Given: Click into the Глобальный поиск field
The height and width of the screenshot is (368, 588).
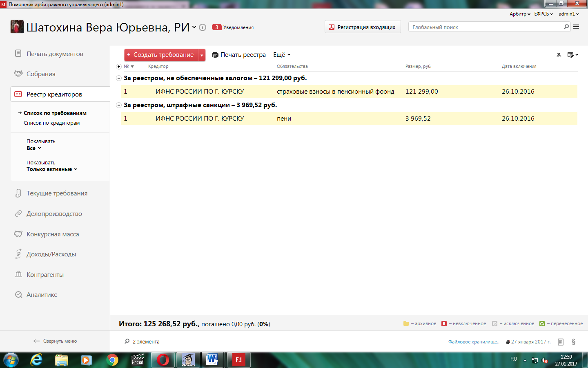Looking at the screenshot, I should [x=486, y=27].
